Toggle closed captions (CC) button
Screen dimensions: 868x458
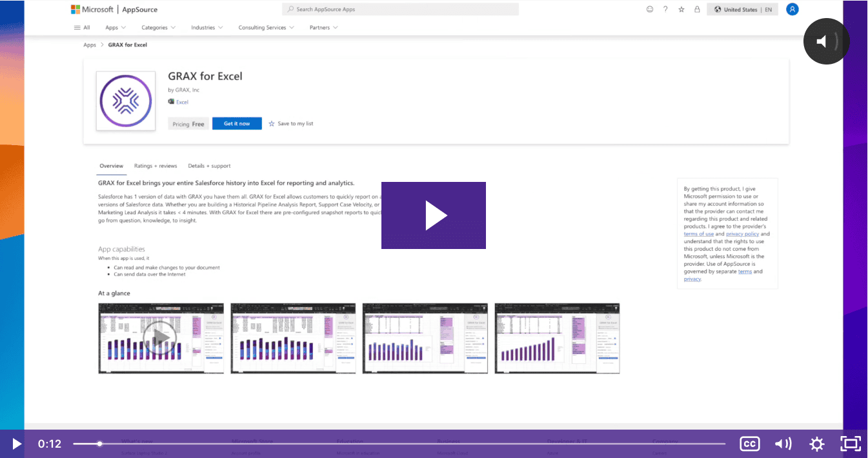[x=749, y=444]
